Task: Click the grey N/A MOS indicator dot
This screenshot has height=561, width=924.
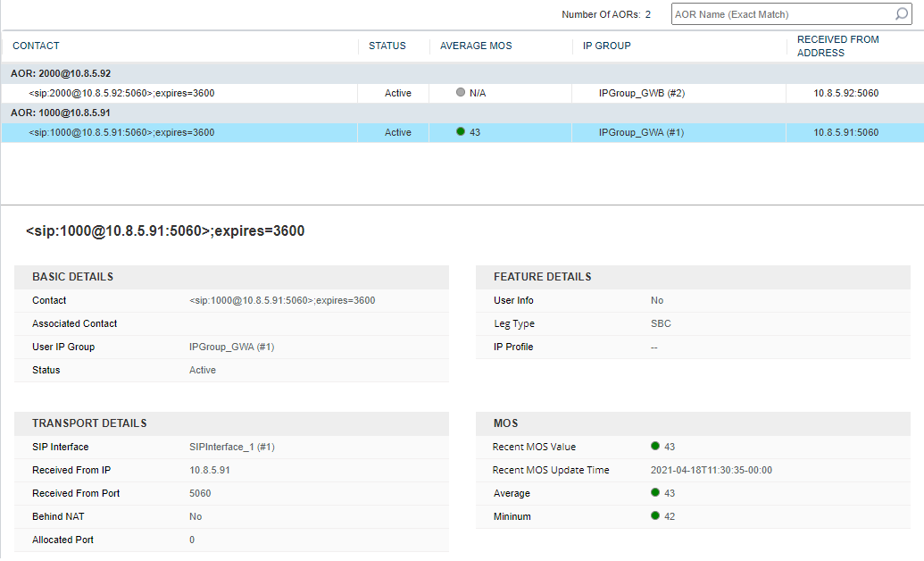Action: click(461, 92)
